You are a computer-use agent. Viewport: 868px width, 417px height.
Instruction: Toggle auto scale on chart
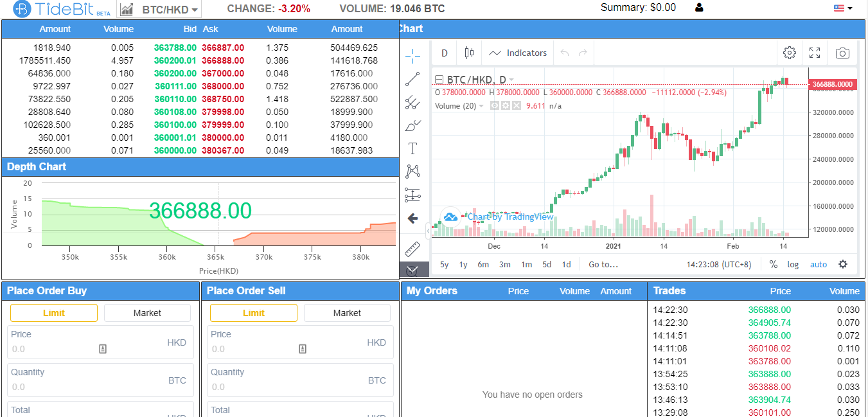818,264
